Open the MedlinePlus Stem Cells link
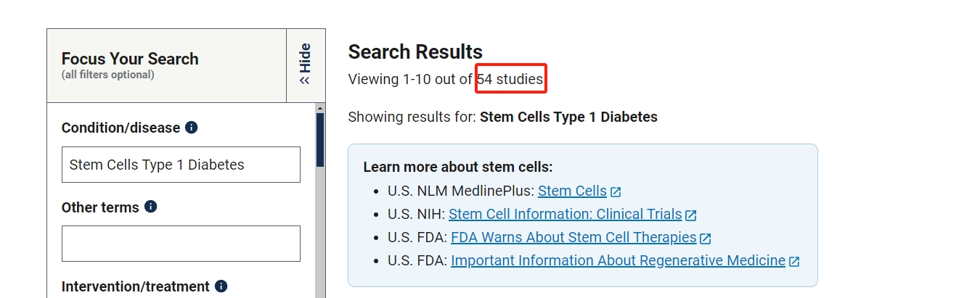This screenshot has width=980, height=298. click(572, 191)
